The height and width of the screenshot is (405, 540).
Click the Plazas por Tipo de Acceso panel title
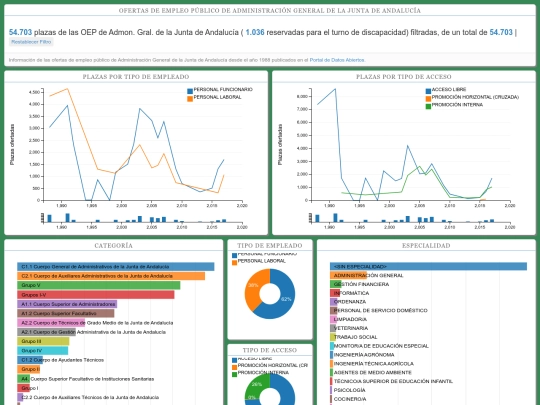pos(404,77)
